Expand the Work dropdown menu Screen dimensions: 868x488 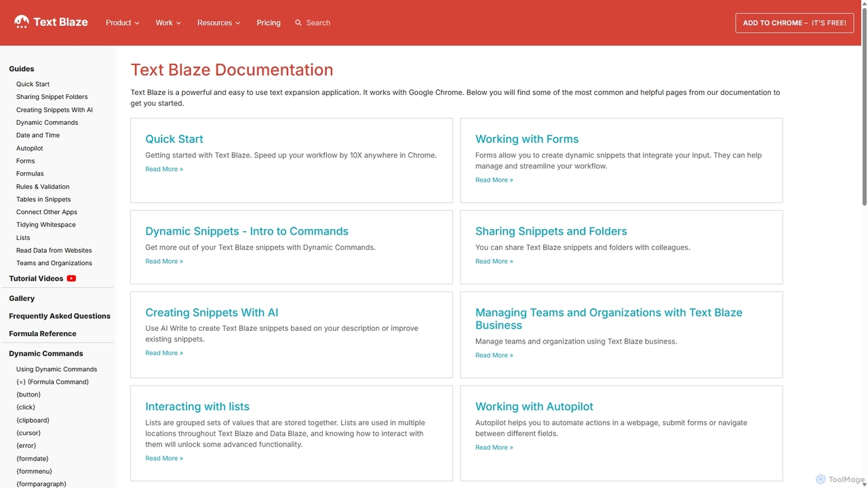coord(168,23)
